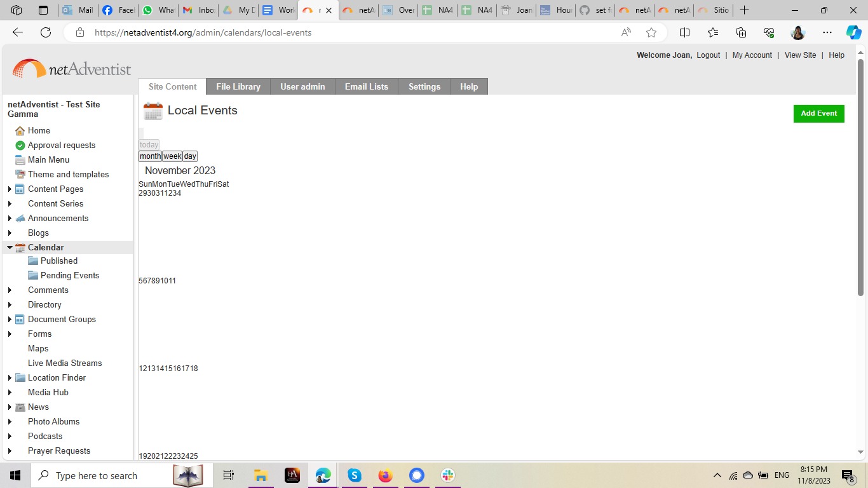Click the Logout link
Image resolution: width=868 pixels, height=488 pixels.
tap(708, 55)
